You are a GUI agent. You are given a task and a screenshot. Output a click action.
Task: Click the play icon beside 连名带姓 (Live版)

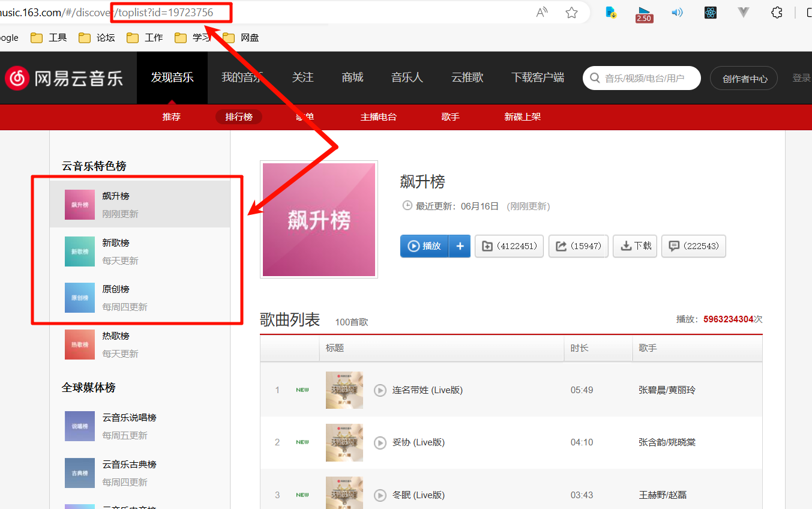(x=380, y=391)
